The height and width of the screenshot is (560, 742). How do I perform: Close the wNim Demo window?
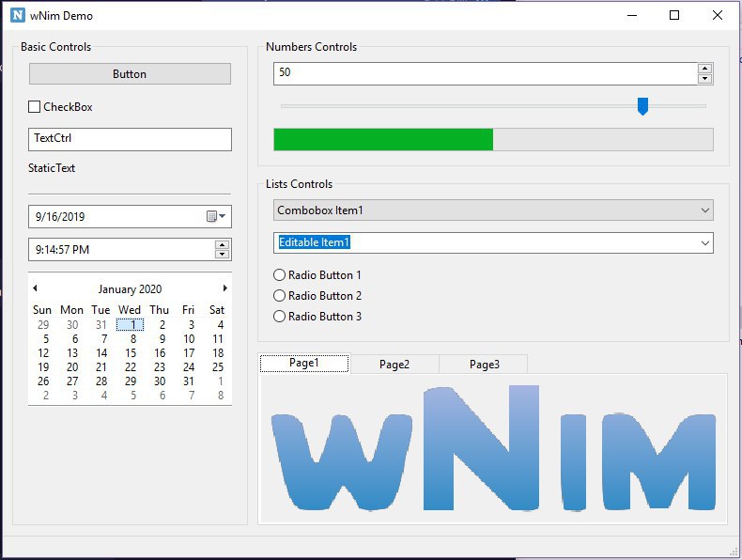(x=718, y=15)
